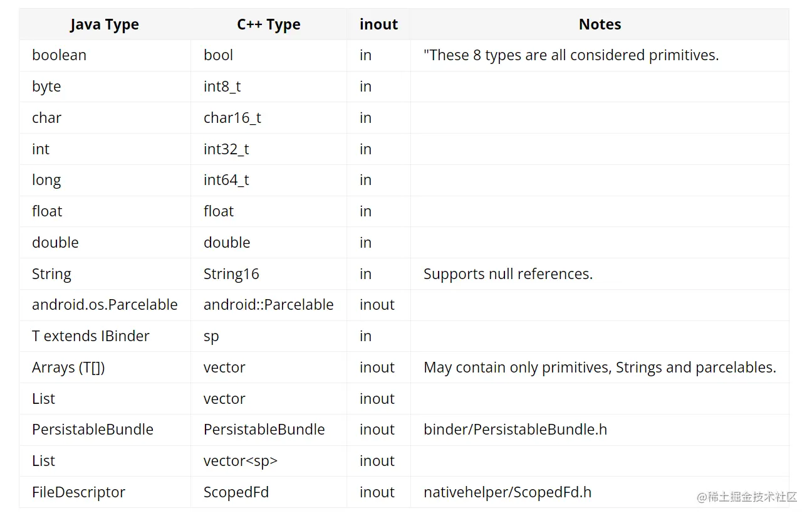The height and width of the screenshot is (518, 812).
Task: Click the "android.os.Parcelable" cell
Action: [x=105, y=305]
